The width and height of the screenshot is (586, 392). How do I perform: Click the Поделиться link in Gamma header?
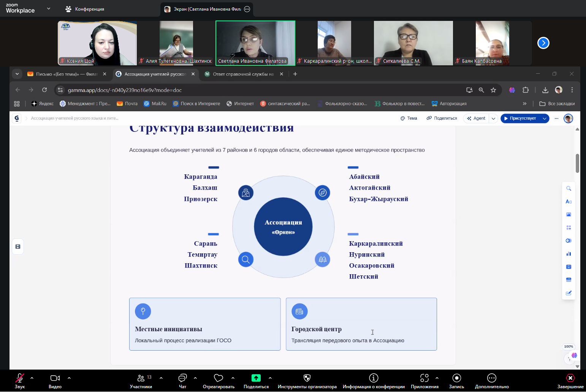(x=442, y=119)
